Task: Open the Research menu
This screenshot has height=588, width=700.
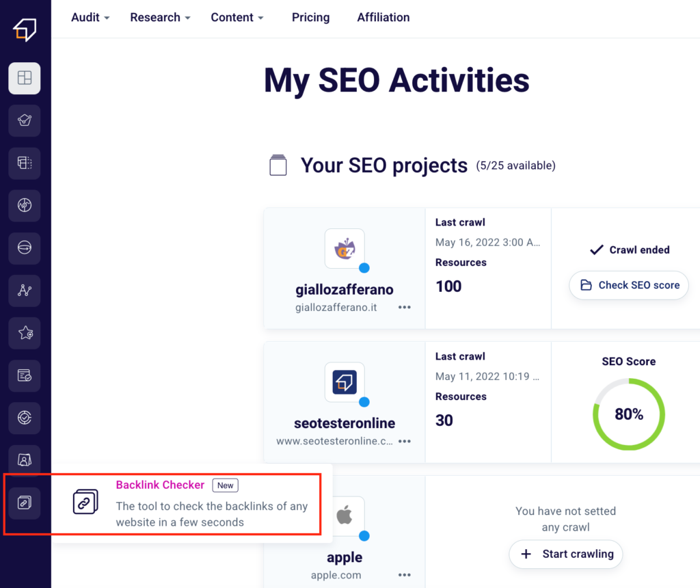Action: pos(159,18)
